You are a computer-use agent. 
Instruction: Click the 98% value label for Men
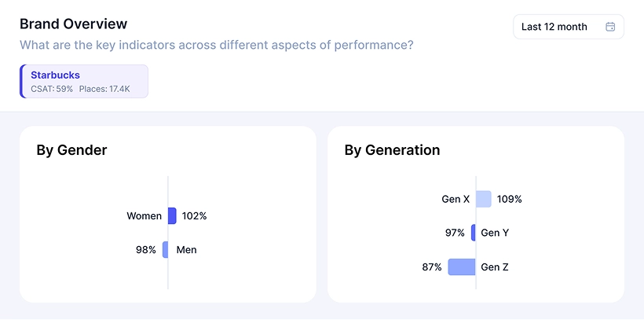tap(146, 250)
